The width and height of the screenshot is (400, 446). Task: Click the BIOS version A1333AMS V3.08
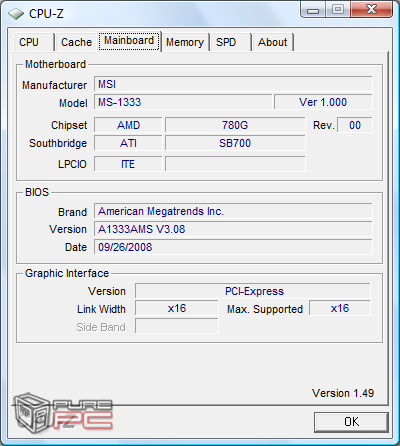point(233,229)
